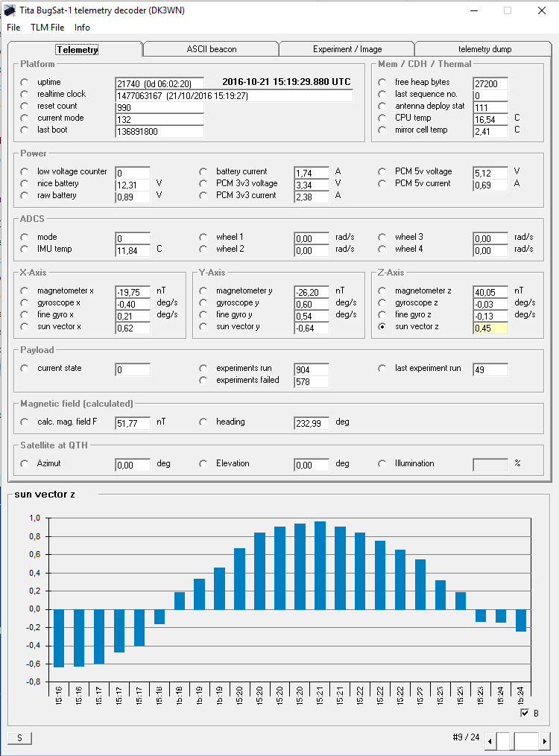
Task: Select the PCM 3v3 current radio button
Action: tap(203, 195)
